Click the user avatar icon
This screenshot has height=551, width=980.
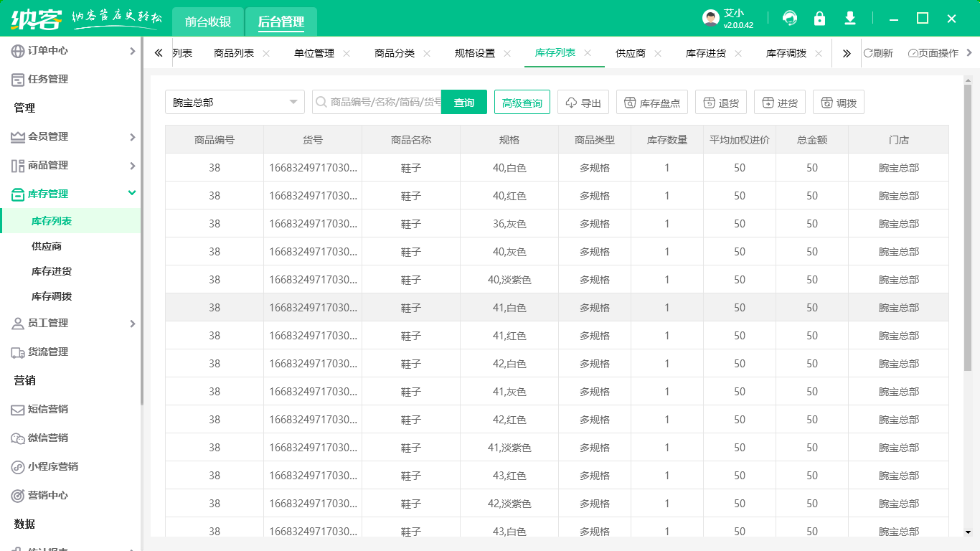click(x=710, y=19)
